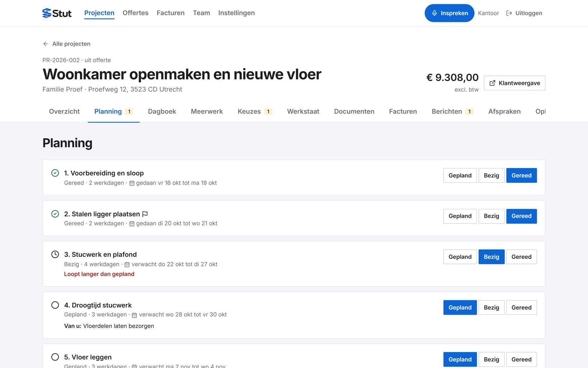Mark Droogtijd stucwerk as Gereed
This screenshot has height=368, width=588.
coord(521,307)
